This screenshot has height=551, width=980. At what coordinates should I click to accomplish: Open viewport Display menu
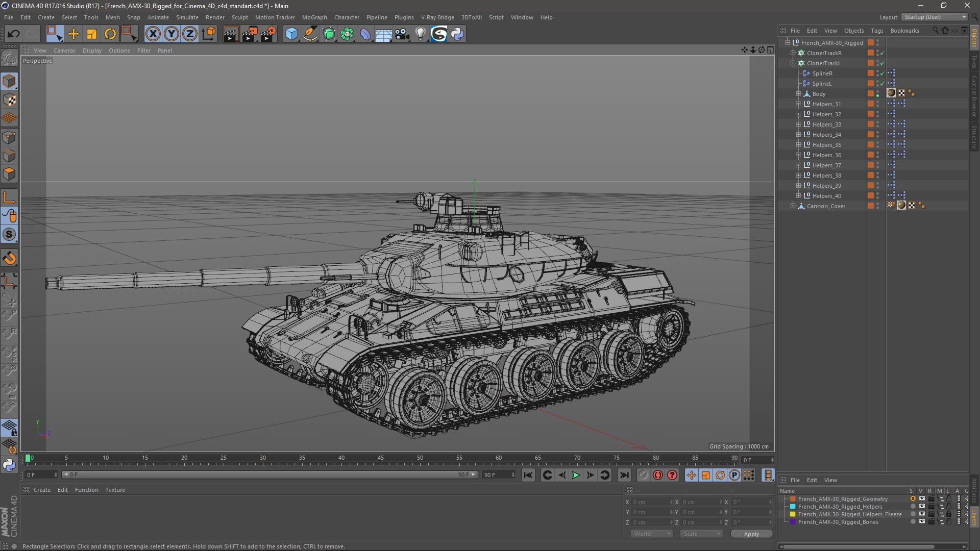(92, 51)
